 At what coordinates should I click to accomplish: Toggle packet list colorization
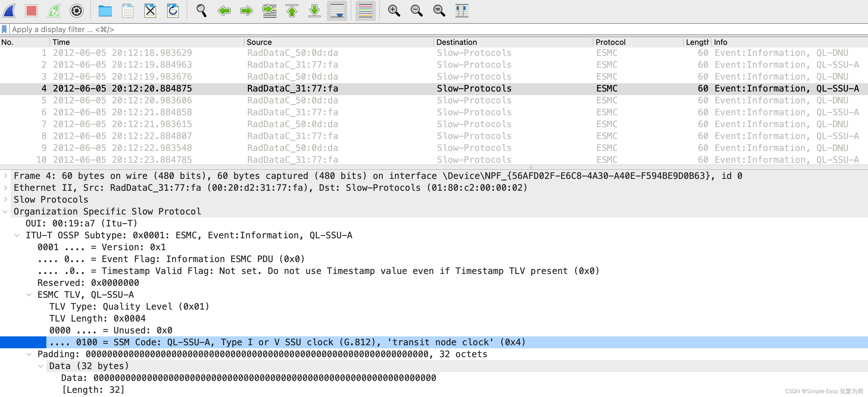point(365,11)
